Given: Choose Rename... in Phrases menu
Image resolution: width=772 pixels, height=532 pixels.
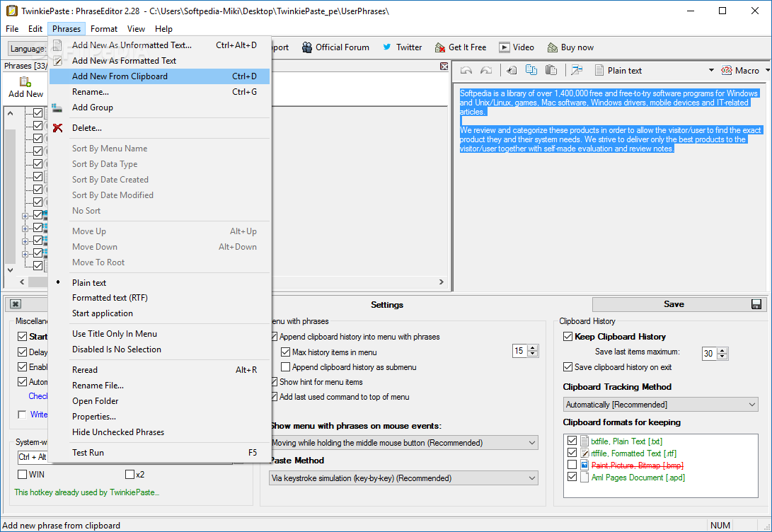Looking at the screenshot, I should [159, 92].
